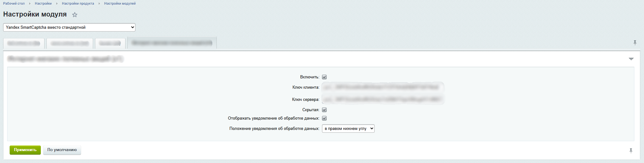The height and width of the screenshot is (163, 644).
Task: Toggle the Включить checkbox
Action: (x=324, y=77)
